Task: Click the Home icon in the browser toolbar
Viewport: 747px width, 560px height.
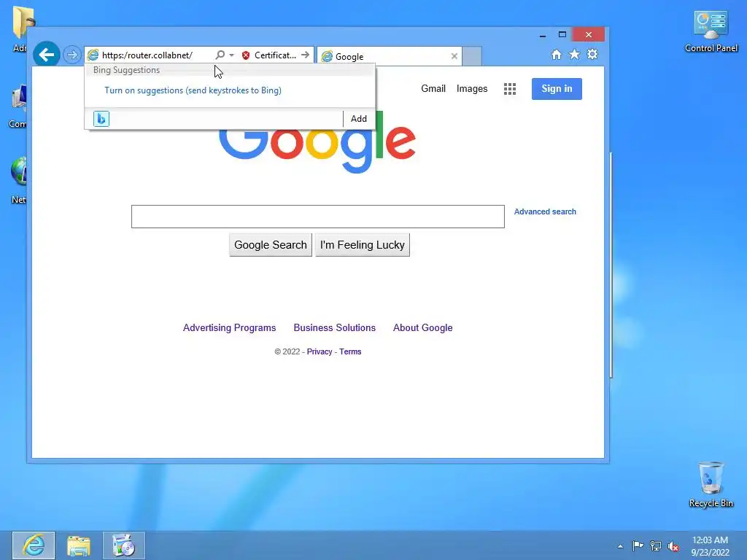Action: tap(556, 54)
